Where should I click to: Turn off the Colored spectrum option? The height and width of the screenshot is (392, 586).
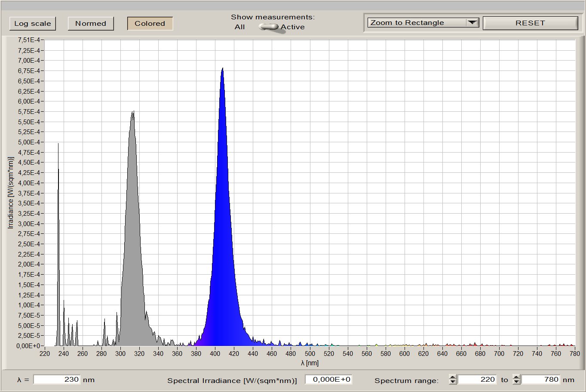point(150,24)
